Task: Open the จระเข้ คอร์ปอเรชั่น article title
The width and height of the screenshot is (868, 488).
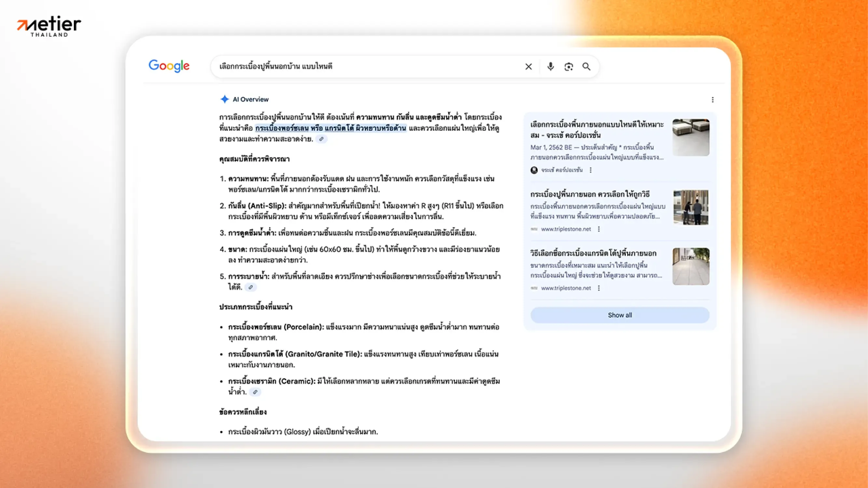Action: point(597,130)
